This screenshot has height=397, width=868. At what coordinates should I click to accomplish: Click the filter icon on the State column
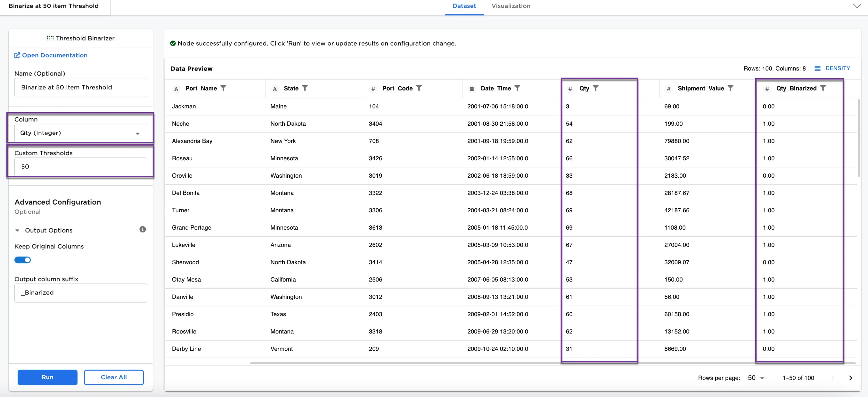click(305, 89)
